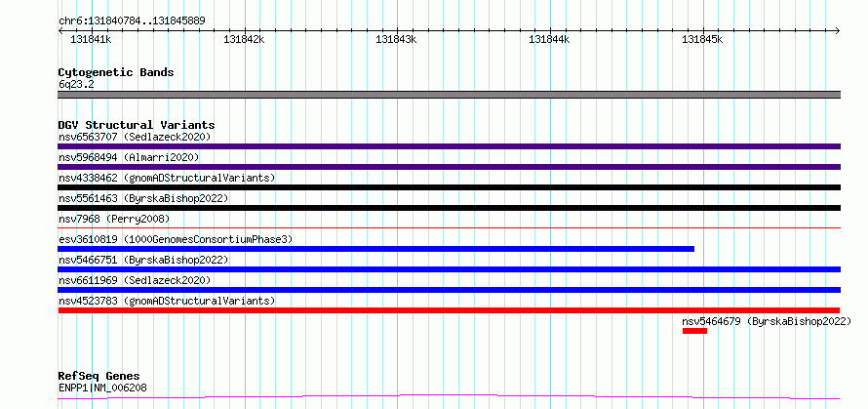
Task: Click the nsv5466751 (ByrskaBishop2022) label
Action: [x=143, y=260]
